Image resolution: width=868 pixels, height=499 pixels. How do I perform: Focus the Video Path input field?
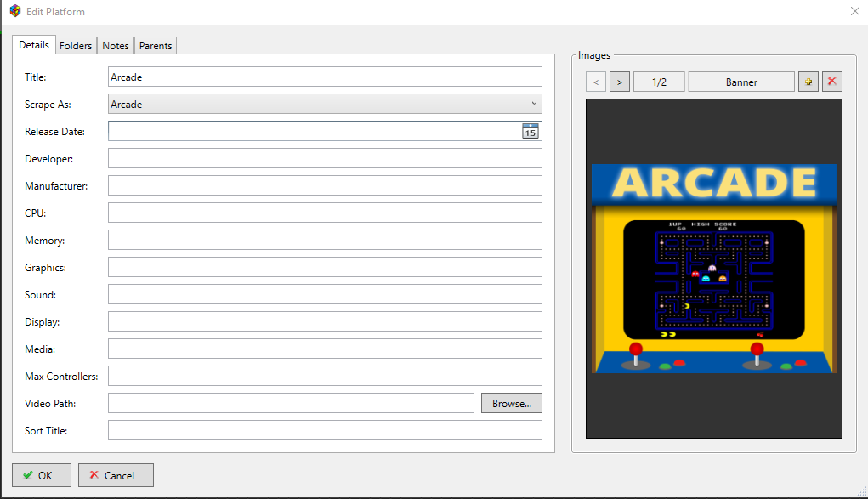click(x=292, y=403)
